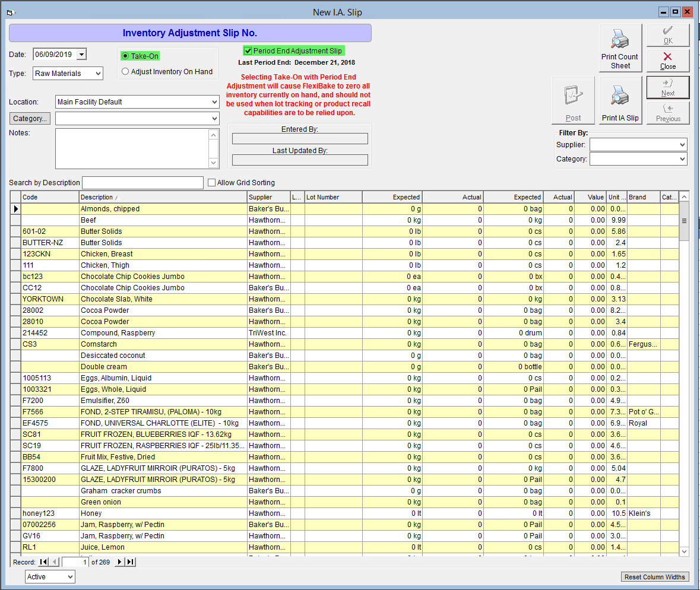
Task: Click the current row indicator for Almonds
Action: 15,209
